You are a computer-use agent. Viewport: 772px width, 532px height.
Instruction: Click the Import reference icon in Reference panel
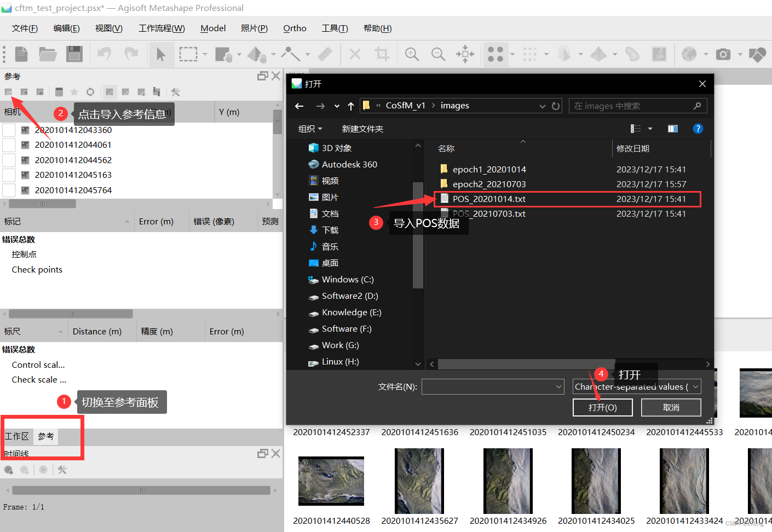click(x=8, y=92)
